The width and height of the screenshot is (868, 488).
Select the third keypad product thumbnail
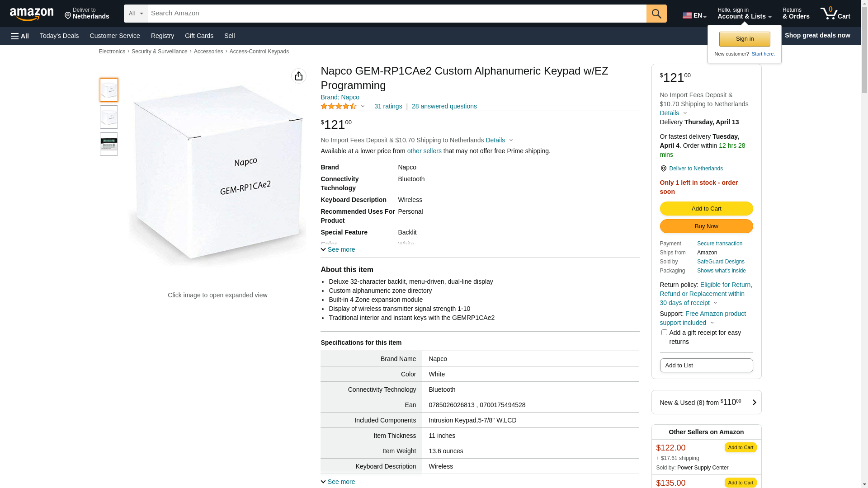[109, 144]
